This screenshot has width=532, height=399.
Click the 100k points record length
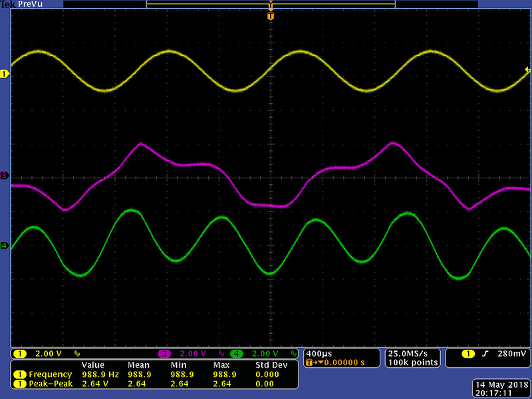click(413, 362)
